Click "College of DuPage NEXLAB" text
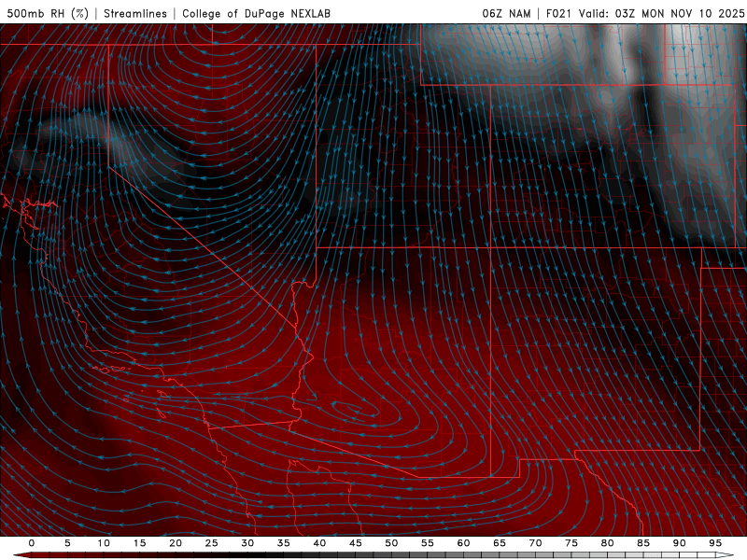This screenshot has width=747, height=560. tap(256, 13)
